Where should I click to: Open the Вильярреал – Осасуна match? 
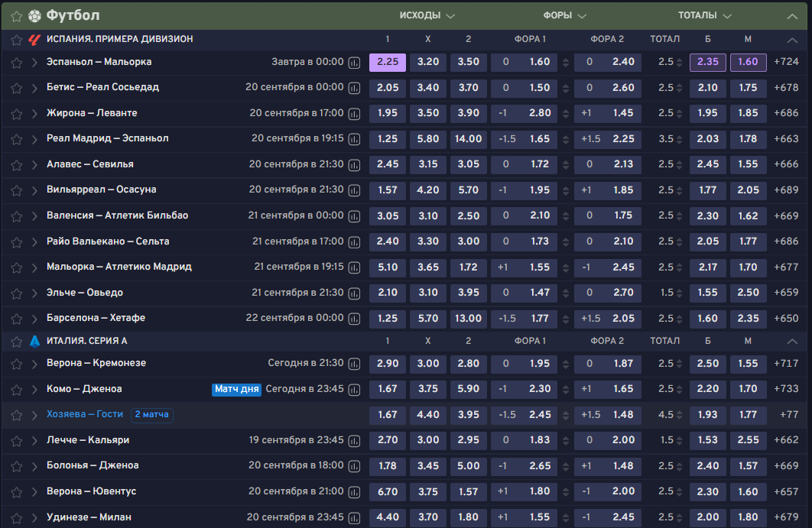pos(102,189)
